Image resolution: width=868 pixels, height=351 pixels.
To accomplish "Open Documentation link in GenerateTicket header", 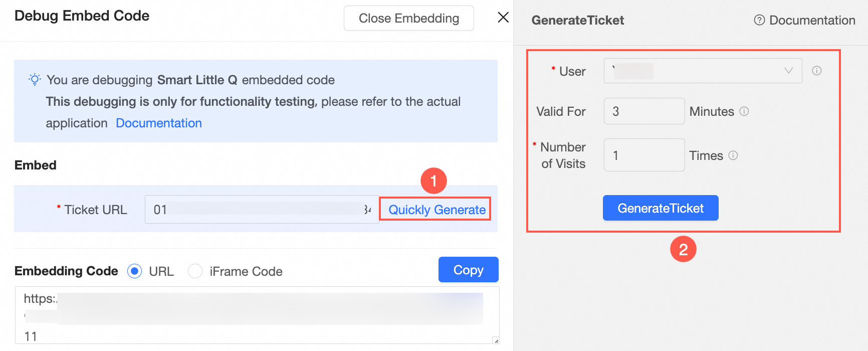I will [812, 20].
